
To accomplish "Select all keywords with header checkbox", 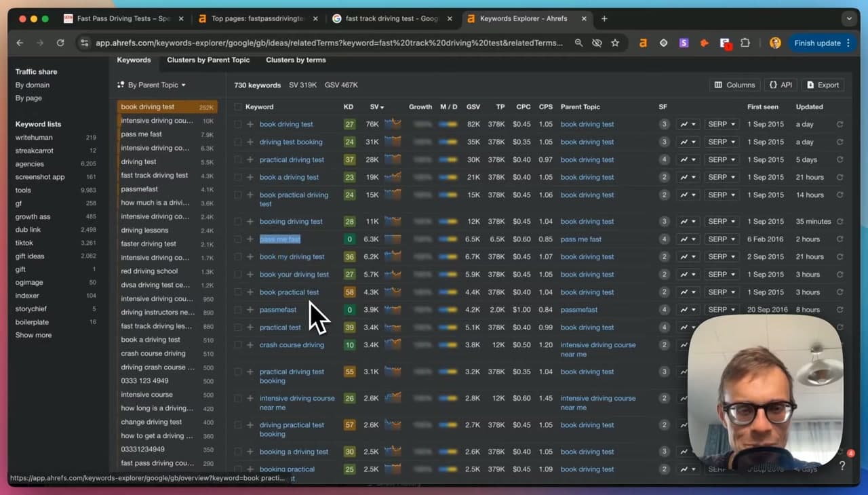I will pos(238,106).
